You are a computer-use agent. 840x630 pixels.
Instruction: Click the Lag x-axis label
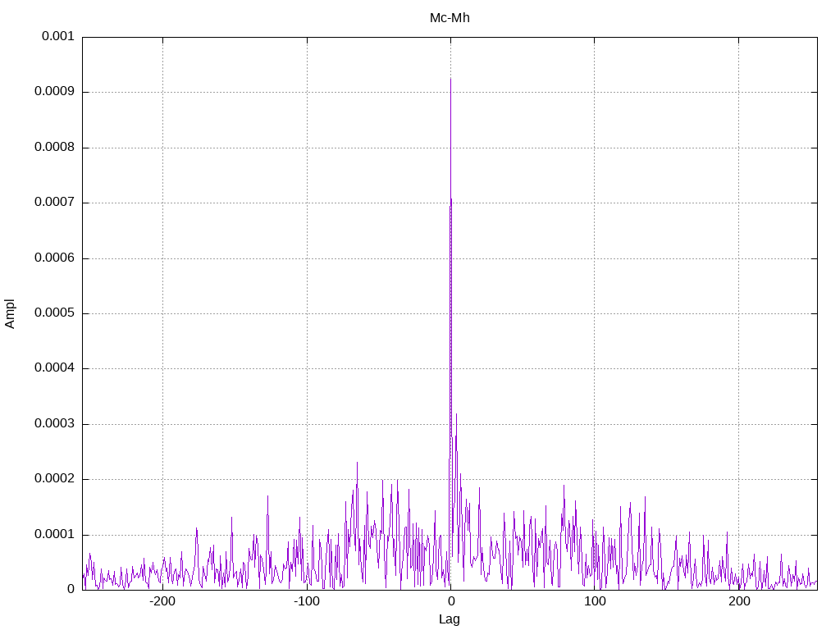pyautogui.click(x=449, y=619)
